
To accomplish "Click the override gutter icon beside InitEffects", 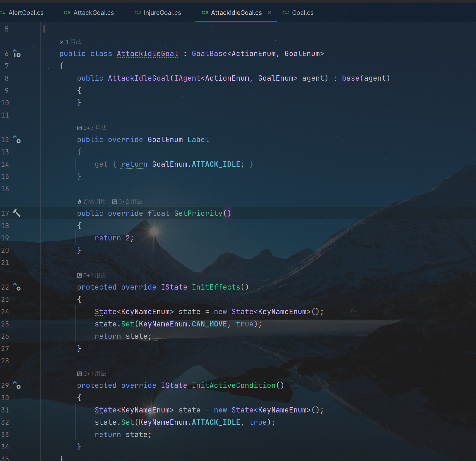I will 17,287.
